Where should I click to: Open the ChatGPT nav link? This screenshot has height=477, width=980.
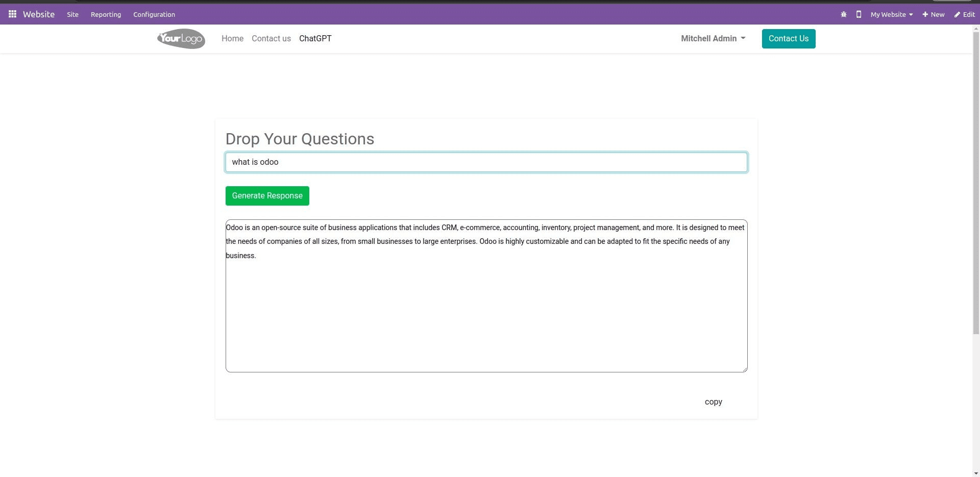click(315, 39)
